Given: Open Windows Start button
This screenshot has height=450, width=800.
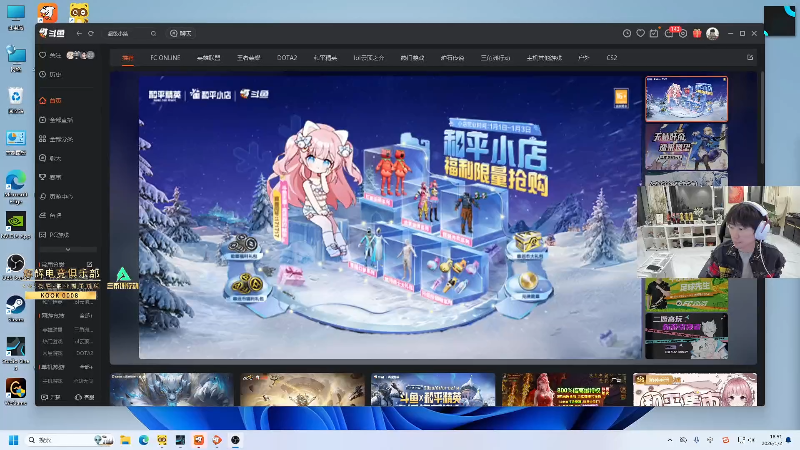Looking at the screenshot, I should (14, 440).
